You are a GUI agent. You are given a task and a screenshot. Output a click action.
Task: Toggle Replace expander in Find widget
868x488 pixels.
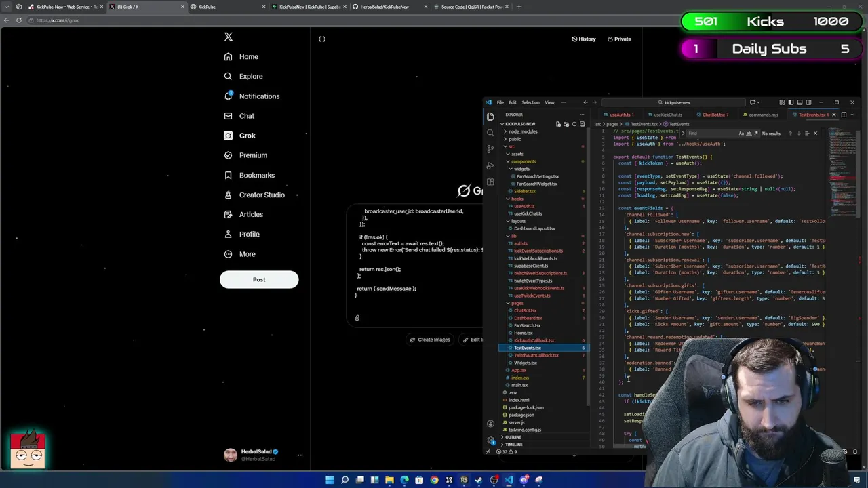[x=683, y=134]
